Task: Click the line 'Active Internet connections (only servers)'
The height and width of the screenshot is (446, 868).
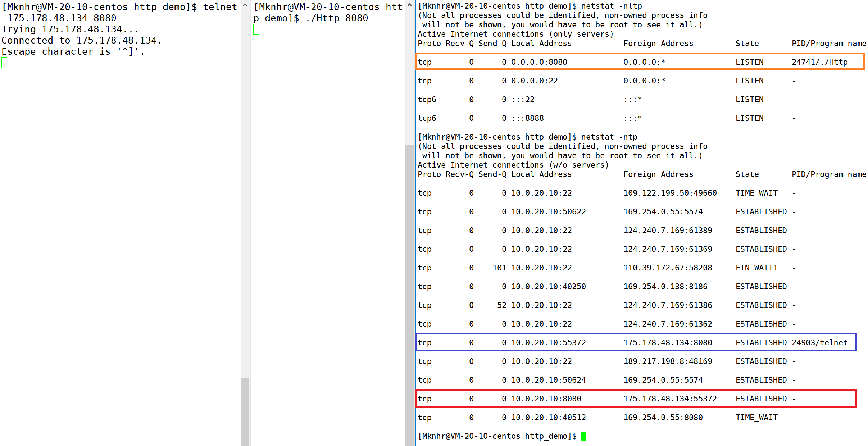Action: point(515,34)
